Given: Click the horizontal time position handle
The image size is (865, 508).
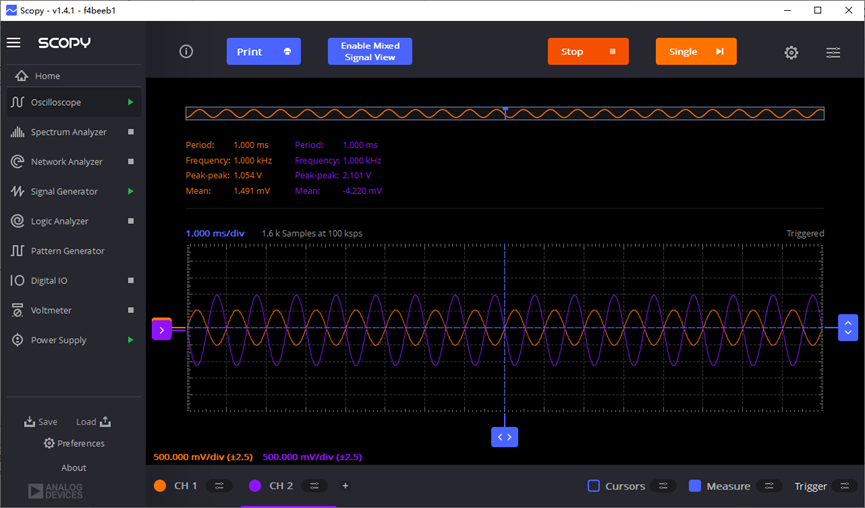Looking at the screenshot, I should click(504, 437).
